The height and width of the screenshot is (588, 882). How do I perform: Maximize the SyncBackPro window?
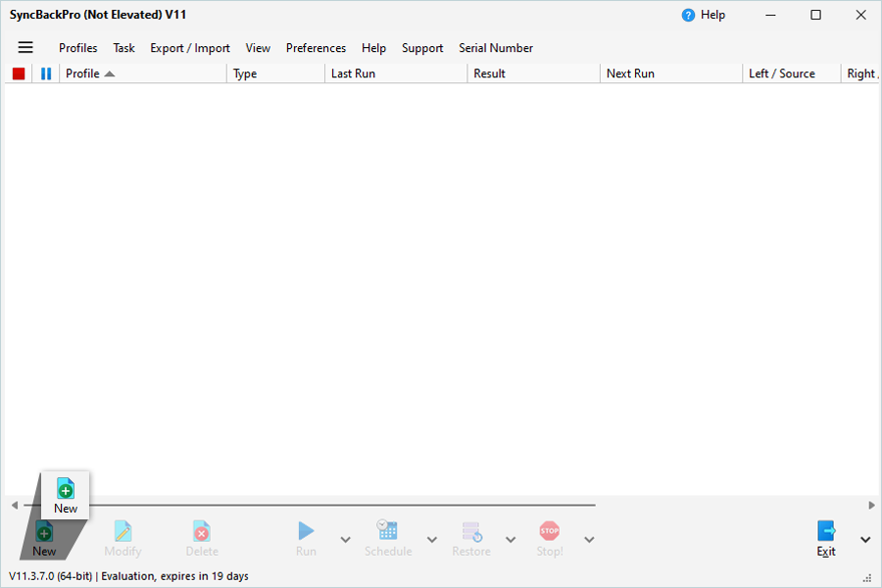[x=815, y=16]
